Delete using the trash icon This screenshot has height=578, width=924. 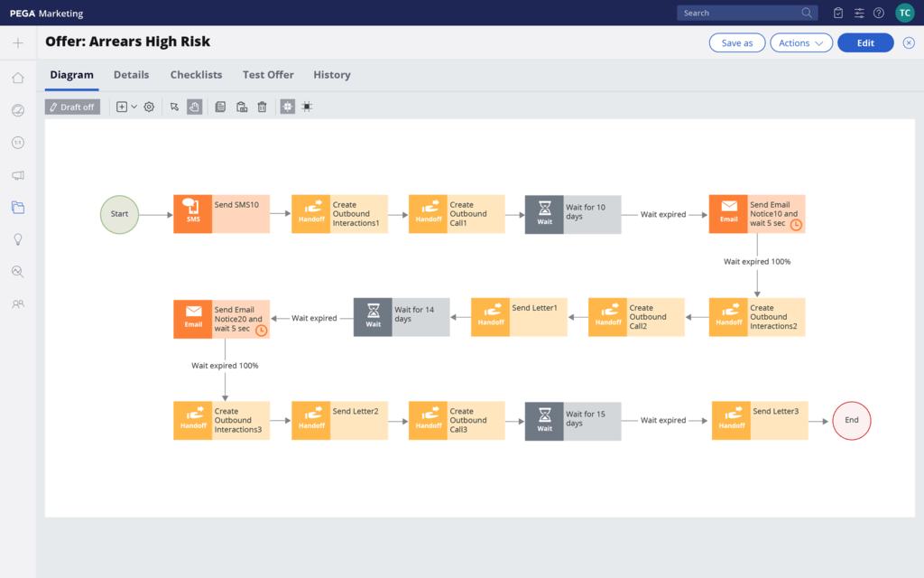[262, 107]
